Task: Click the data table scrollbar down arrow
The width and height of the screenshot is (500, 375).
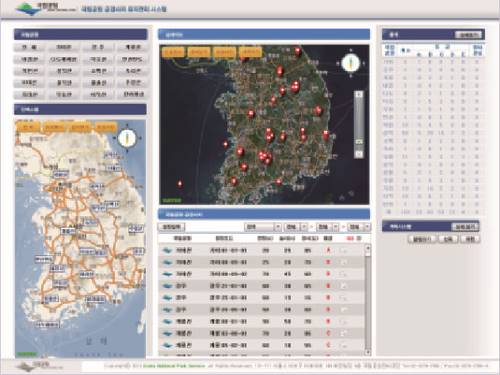Action: (368, 352)
